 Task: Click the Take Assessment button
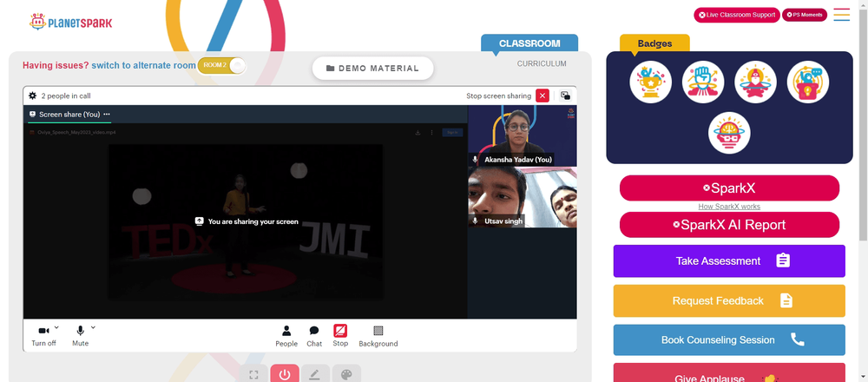(x=729, y=260)
